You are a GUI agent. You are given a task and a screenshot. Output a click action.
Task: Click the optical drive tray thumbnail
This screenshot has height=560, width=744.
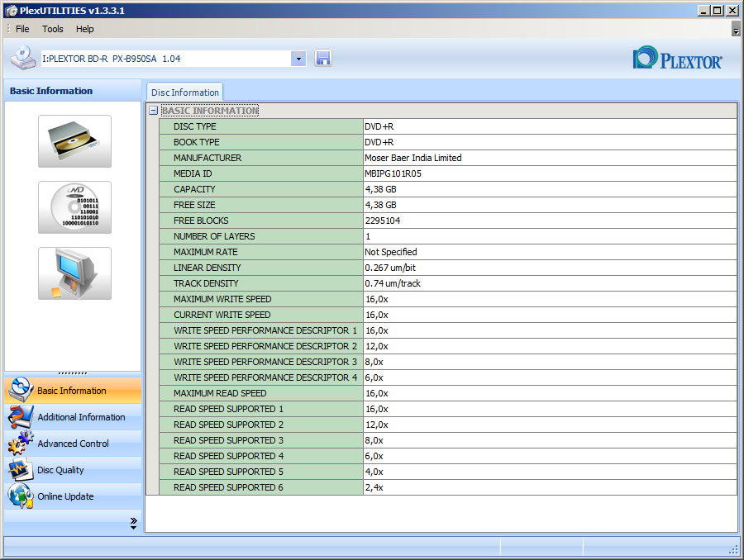(75, 141)
